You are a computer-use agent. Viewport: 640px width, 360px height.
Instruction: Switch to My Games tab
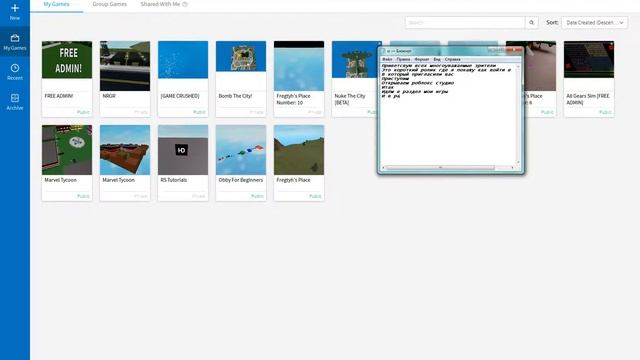click(x=56, y=4)
